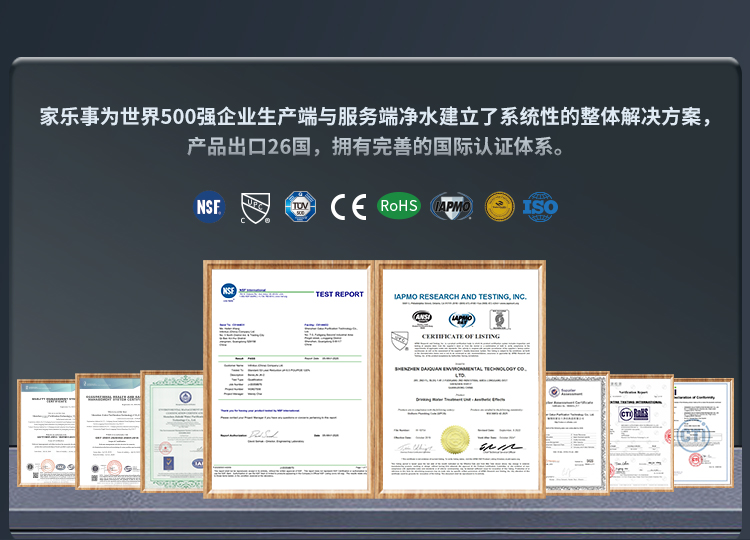Select the gold round seal logo
The width and height of the screenshot is (750, 540).
click(x=499, y=207)
